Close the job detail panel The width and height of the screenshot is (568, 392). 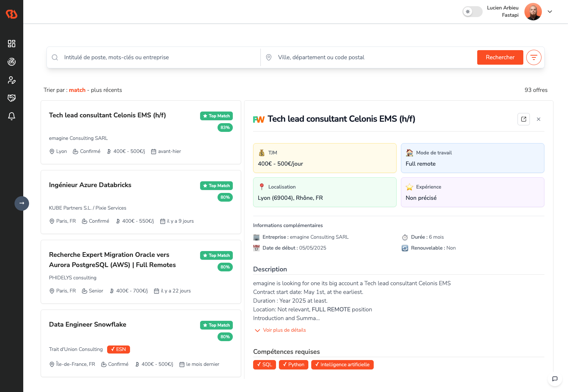(x=538, y=119)
